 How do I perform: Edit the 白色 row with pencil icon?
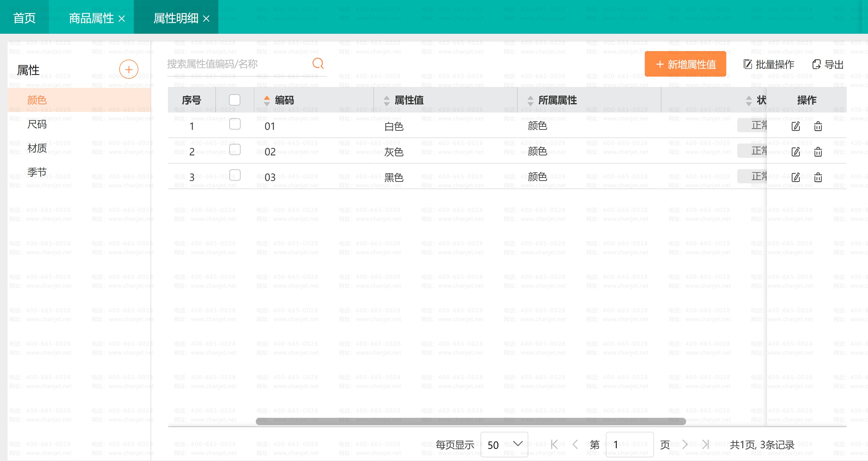(796, 127)
